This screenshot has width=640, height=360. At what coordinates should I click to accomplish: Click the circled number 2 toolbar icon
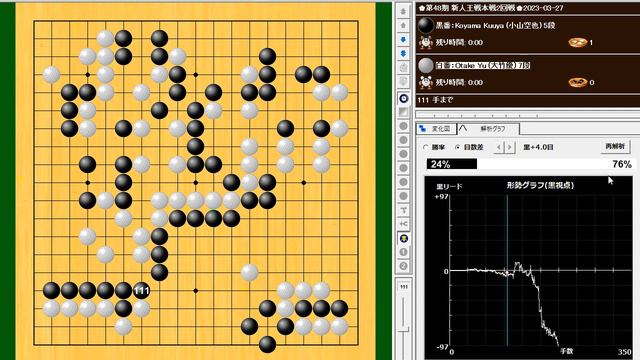click(x=404, y=266)
